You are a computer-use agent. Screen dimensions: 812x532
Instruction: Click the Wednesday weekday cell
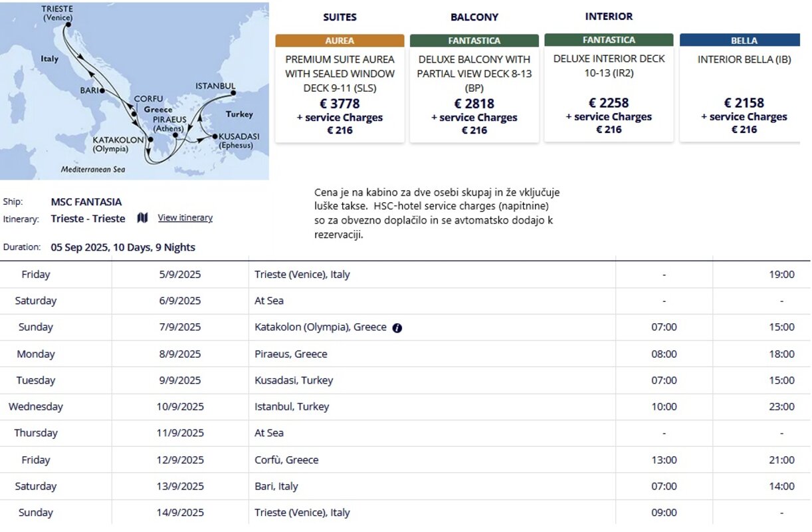coord(36,406)
